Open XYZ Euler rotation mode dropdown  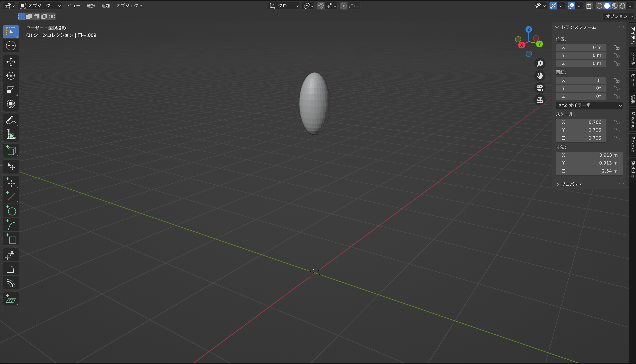point(589,105)
